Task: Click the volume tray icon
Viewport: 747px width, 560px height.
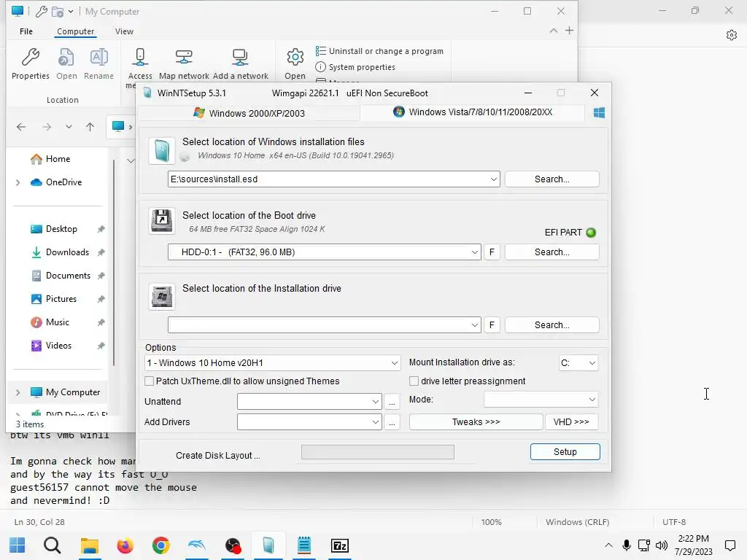Action: (x=661, y=545)
